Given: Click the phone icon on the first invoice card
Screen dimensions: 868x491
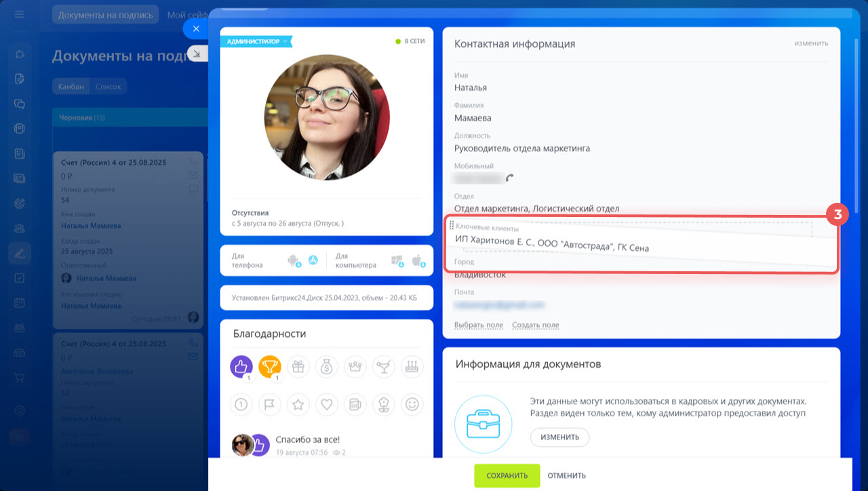Looking at the screenshot, I should tap(193, 162).
